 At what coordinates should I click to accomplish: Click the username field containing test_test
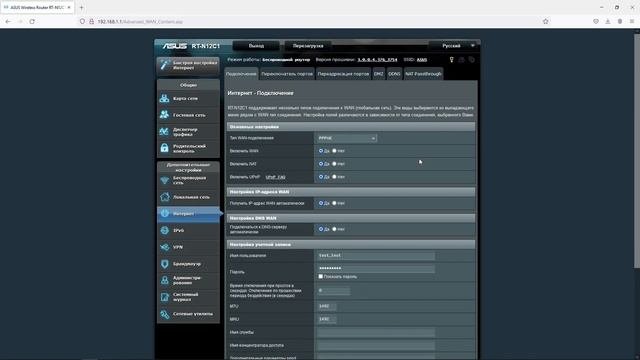(x=376, y=256)
